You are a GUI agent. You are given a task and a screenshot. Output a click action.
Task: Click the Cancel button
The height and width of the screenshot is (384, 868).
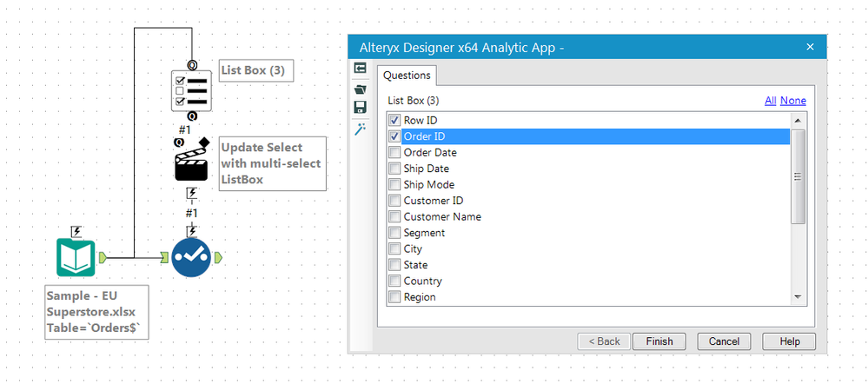[724, 341]
